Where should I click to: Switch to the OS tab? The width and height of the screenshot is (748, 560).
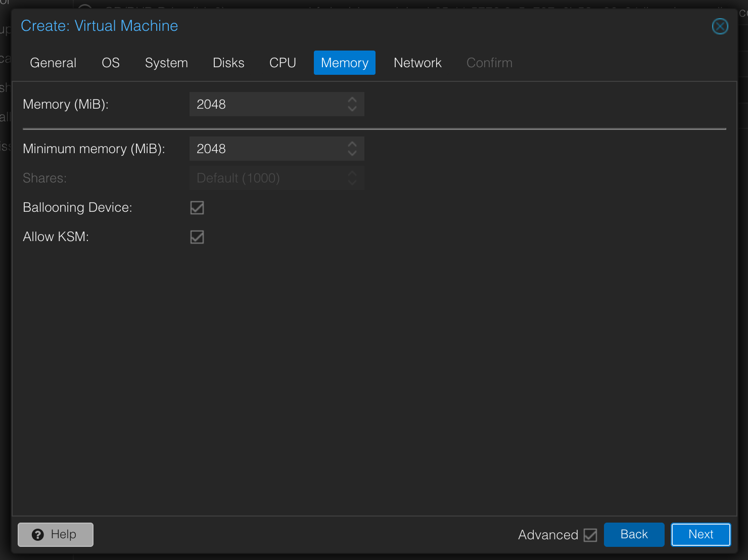[x=110, y=63]
